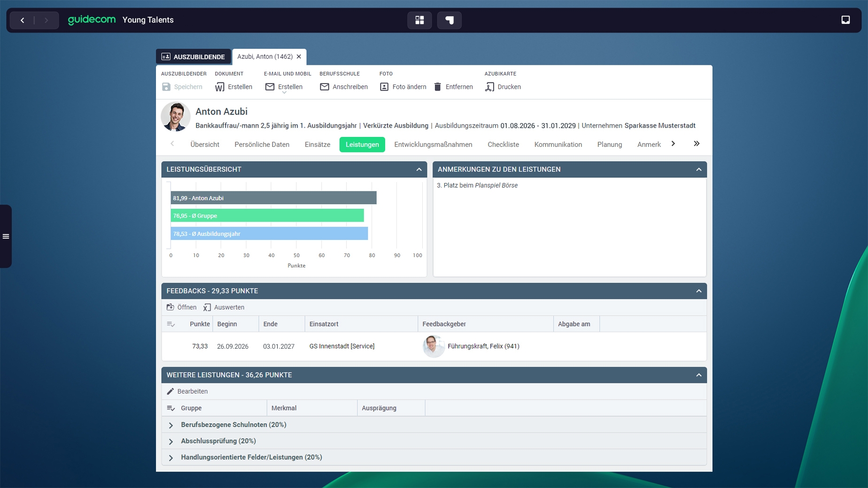Click the Ø Ausbildungsjahr blue chart bar

coord(269,233)
